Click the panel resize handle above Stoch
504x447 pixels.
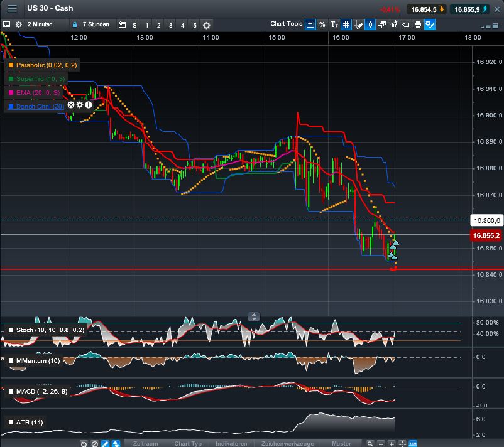(254, 316)
